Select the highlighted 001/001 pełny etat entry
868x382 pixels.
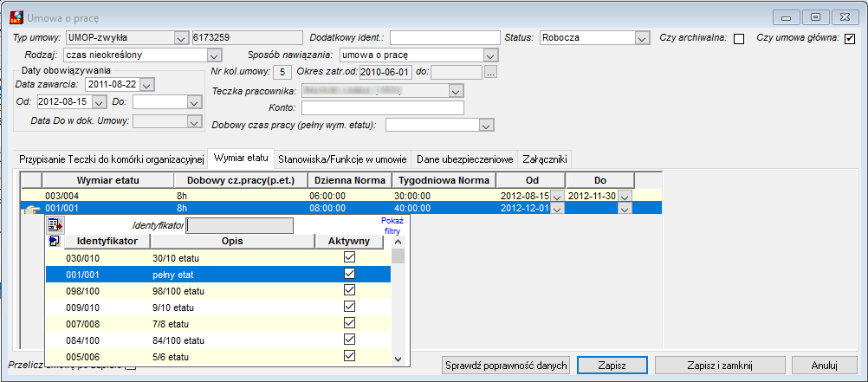pyautogui.click(x=218, y=274)
